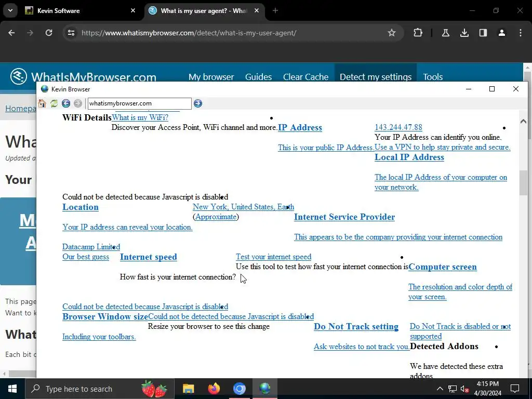
Task: Go back in Chrome using the back arrow
Action: tap(11, 33)
